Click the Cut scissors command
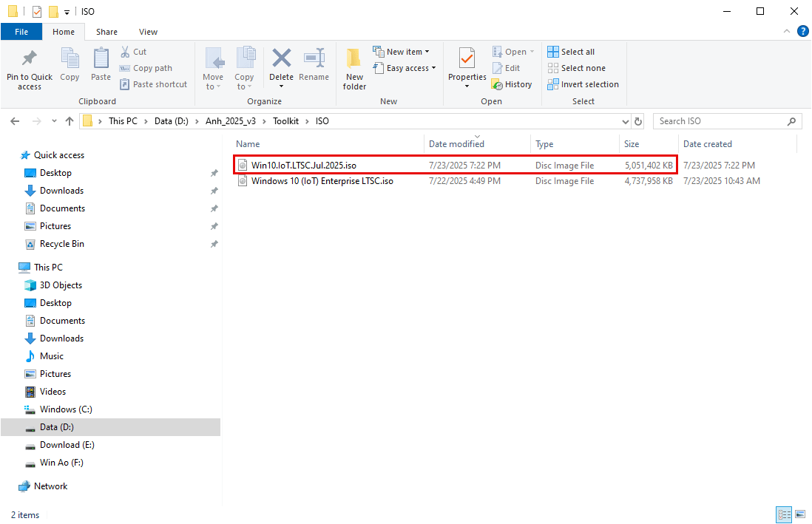Viewport: 812px width, 524px height. 133,52
